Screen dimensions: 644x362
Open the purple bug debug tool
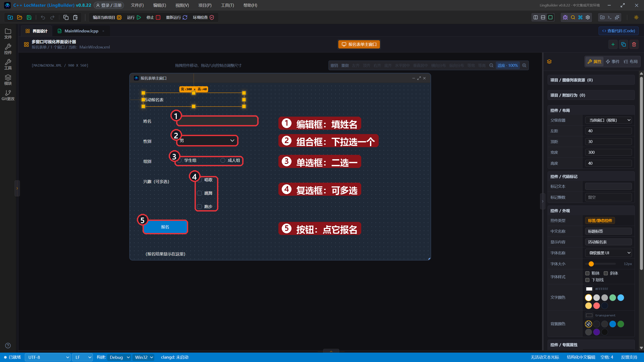point(565,17)
